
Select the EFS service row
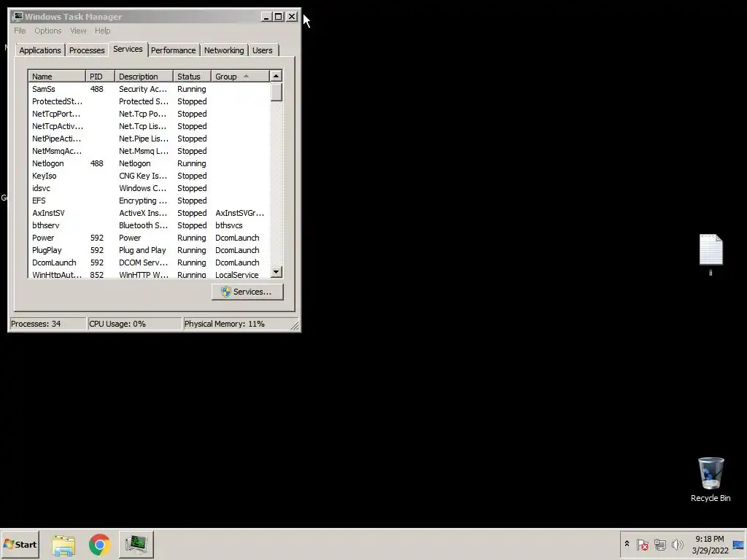[149, 201]
